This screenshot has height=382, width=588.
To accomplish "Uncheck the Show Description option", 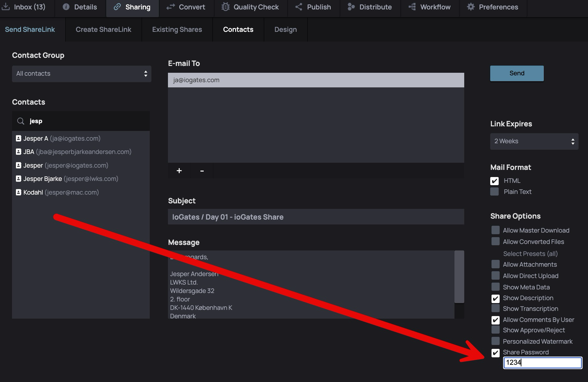I will pyautogui.click(x=495, y=298).
